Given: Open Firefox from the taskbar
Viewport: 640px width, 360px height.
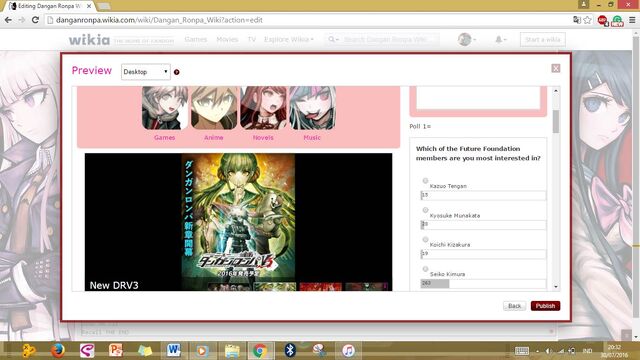Looking at the screenshot, I should 58,350.
